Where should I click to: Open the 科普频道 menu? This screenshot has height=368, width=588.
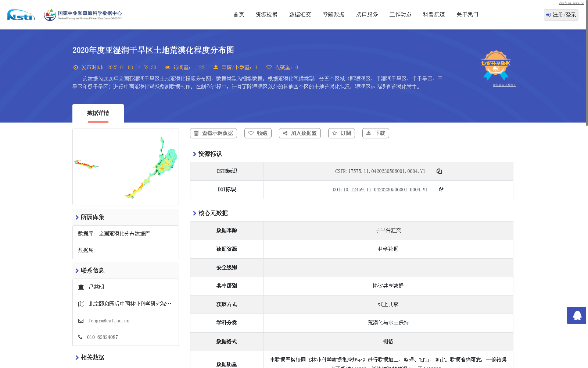point(434,15)
